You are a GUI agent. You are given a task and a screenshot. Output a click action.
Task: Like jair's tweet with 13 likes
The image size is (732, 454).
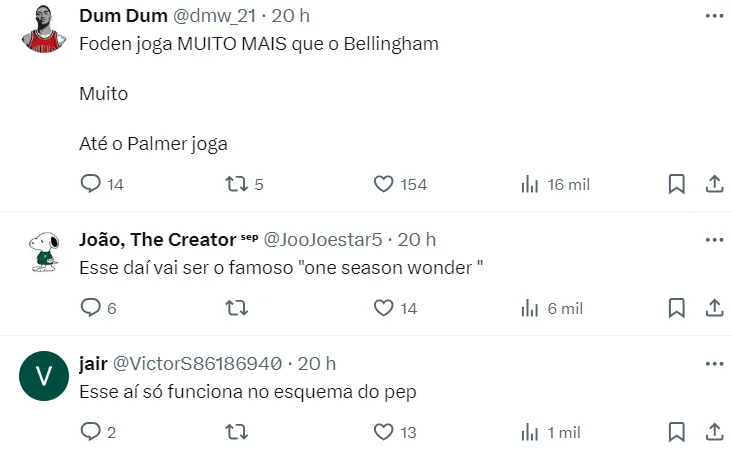pos(382,432)
